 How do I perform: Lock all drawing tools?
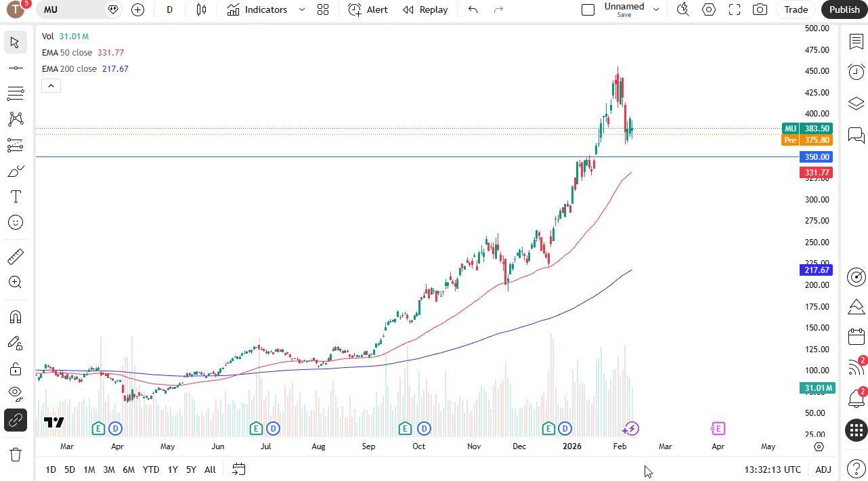pos(15,369)
